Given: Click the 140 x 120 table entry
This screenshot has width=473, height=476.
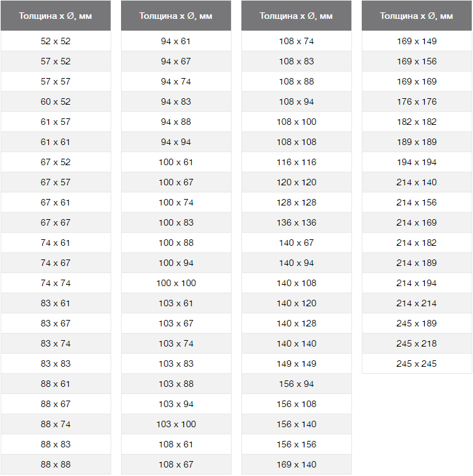Looking at the screenshot, I should [x=296, y=303].
